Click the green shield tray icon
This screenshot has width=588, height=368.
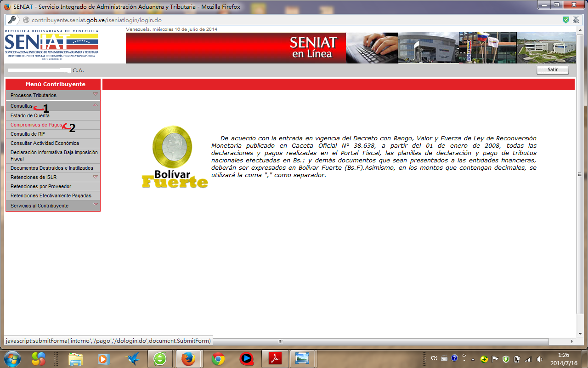[506, 359]
